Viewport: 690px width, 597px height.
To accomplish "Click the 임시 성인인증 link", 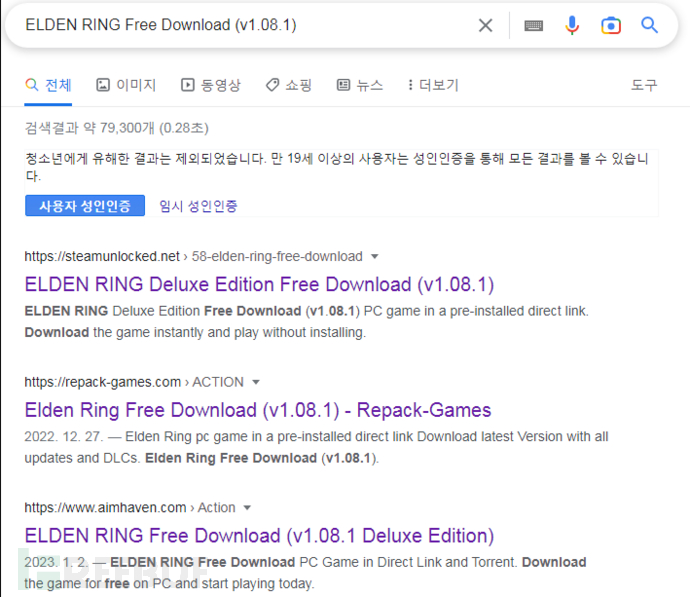I will click(x=198, y=205).
